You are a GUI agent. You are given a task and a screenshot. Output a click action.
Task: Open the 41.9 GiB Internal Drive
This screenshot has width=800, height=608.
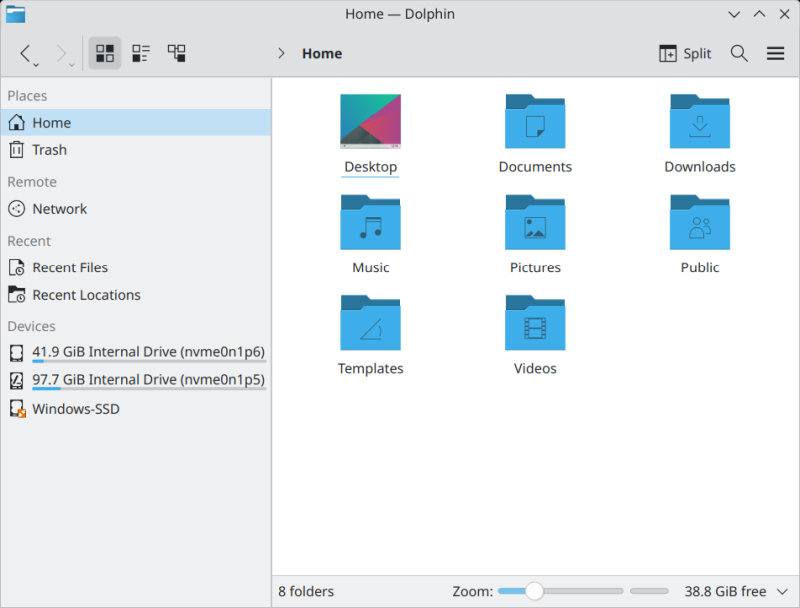pyautogui.click(x=148, y=351)
